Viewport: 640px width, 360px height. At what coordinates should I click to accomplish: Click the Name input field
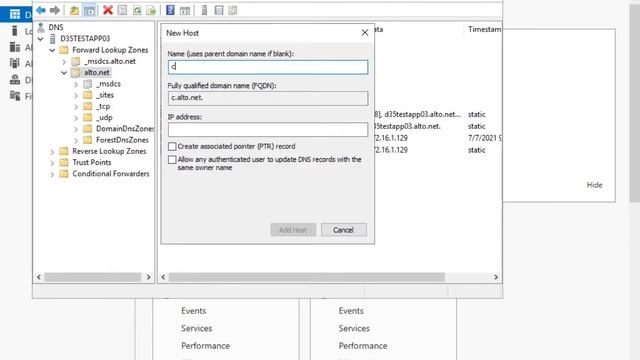coord(268,67)
